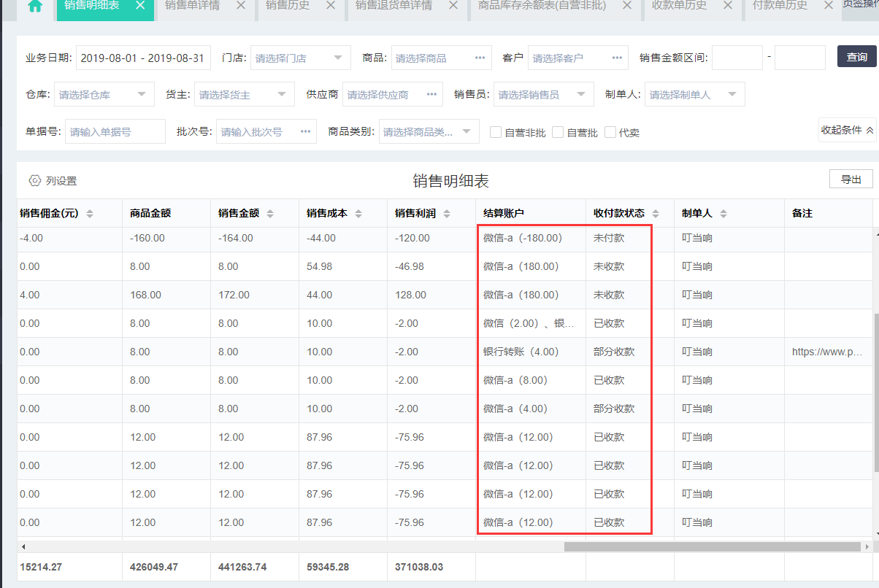Open customer picker ellipsis in 客户 field
Image resolution: width=879 pixels, height=588 pixels.
click(x=617, y=58)
